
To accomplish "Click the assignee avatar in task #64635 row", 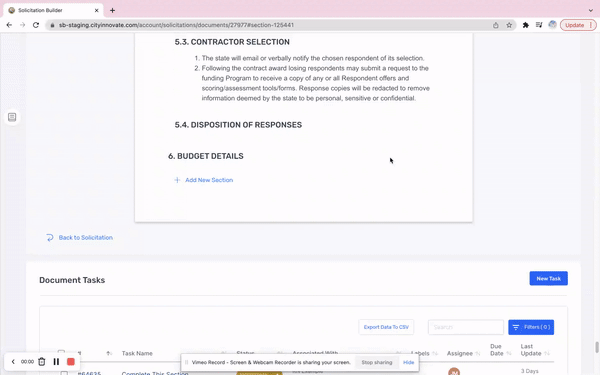I will coord(454,372).
